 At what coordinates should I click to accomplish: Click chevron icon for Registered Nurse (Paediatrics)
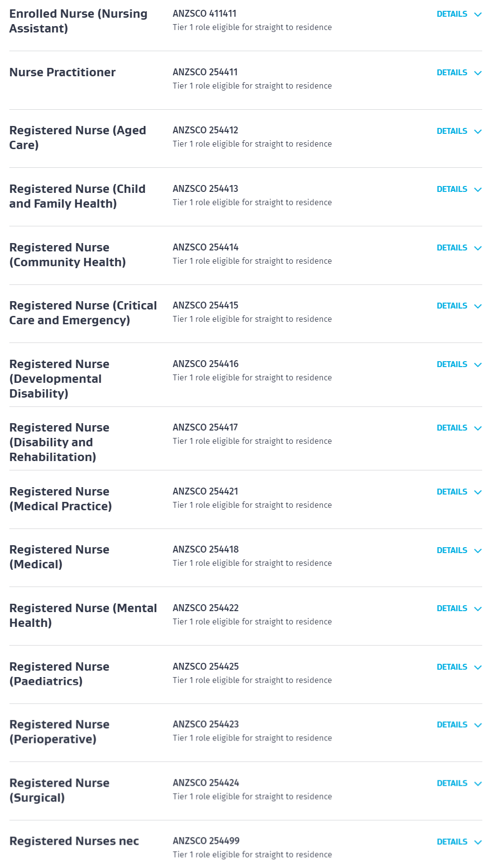[477, 667]
